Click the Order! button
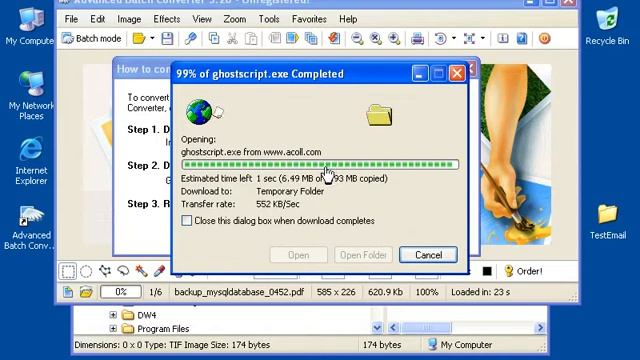This screenshot has width=640, height=360. pyautogui.click(x=523, y=271)
